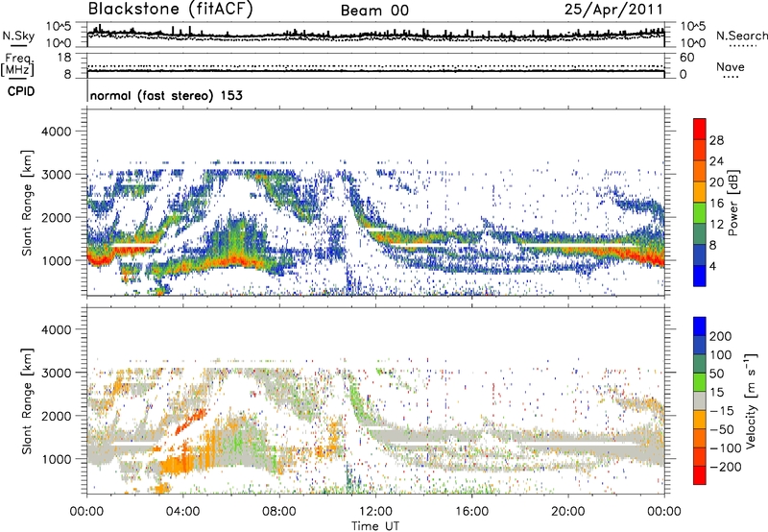Select the 3000 tick in velocity panel
This screenshot has width=768, height=532.
[56, 373]
